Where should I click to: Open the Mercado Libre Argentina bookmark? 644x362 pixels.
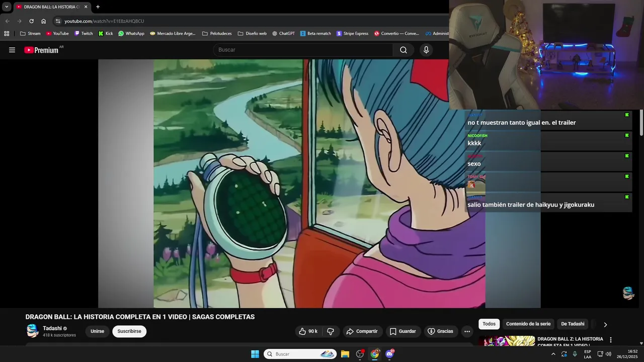(x=173, y=34)
